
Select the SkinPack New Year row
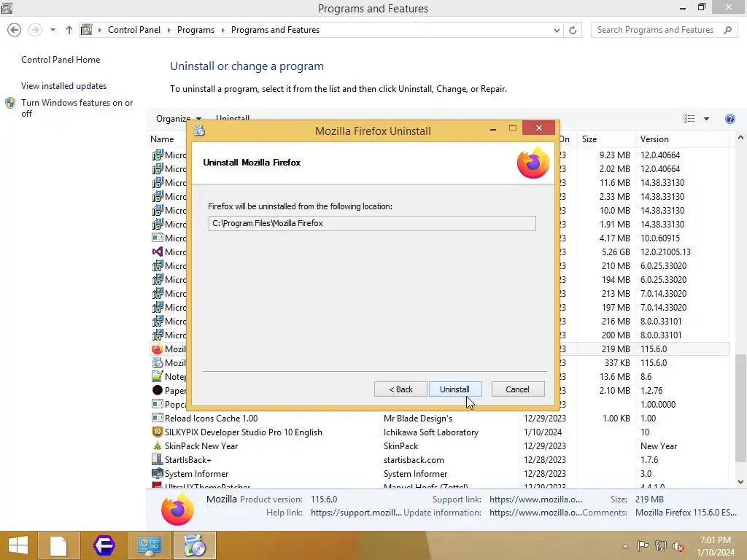point(438,446)
